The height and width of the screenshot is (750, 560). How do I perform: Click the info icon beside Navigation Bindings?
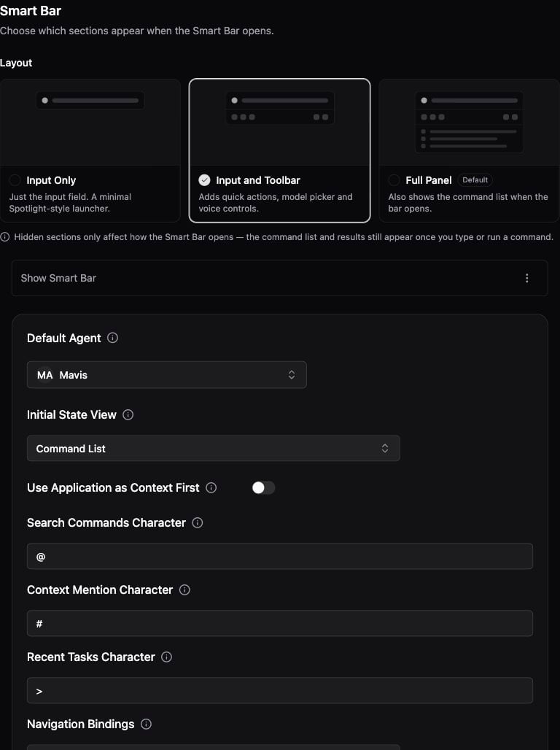tap(146, 724)
